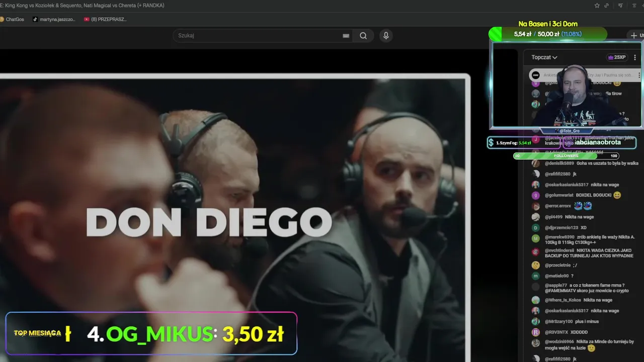This screenshot has width=644, height=362.
Task: Click username @matielo90
Action: (557, 276)
